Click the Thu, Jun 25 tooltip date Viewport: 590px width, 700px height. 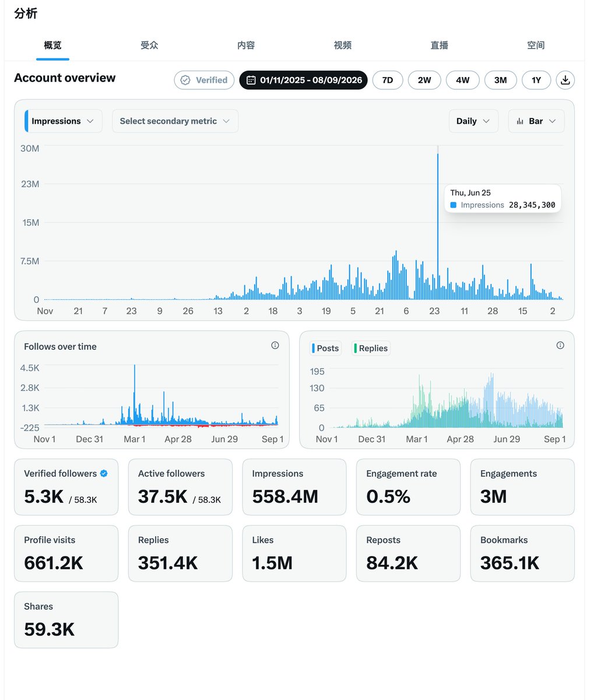click(x=470, y=192)
